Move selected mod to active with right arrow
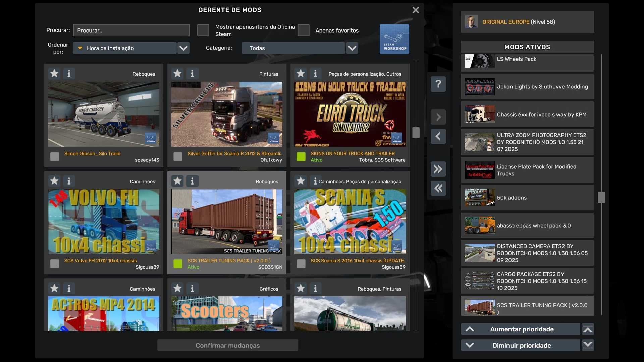Image resolution: width=644 pixels, height=362 pixels. pyautogui.click(x=438, y=117)
